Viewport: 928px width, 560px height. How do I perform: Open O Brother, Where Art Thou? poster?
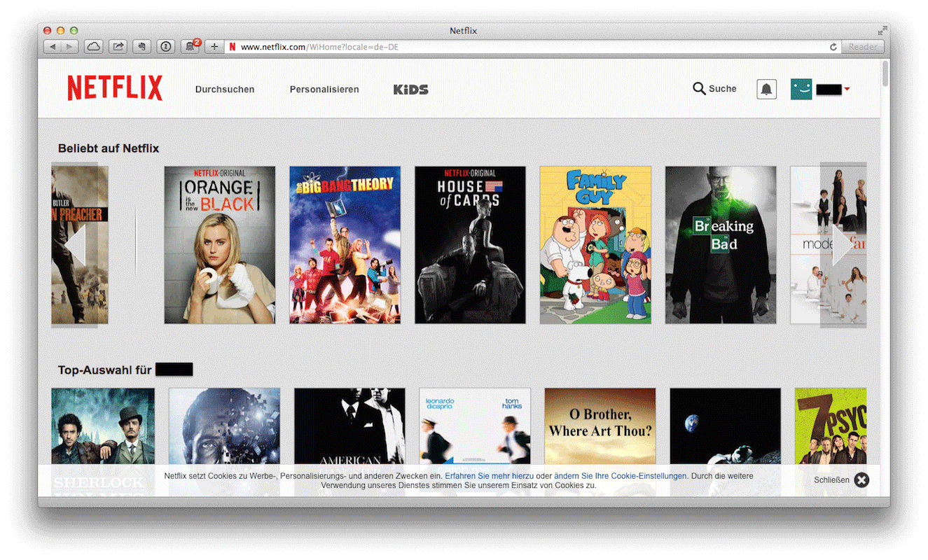tap(600, 426)
